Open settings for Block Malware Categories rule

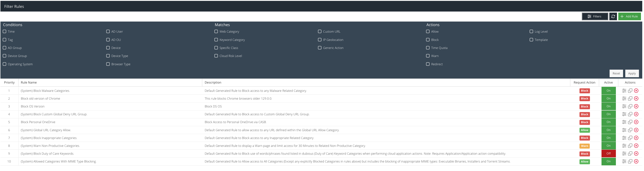(x=624, y=91)
